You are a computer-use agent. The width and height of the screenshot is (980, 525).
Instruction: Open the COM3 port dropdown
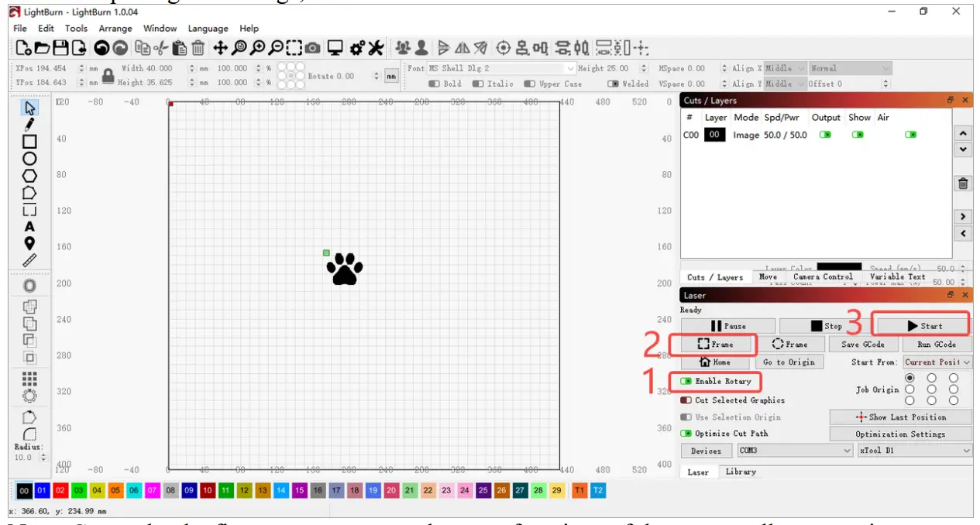(x=794, y=451)
